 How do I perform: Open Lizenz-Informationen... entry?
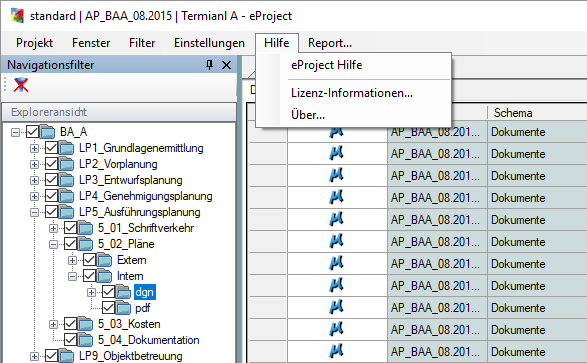click(353, 93)
